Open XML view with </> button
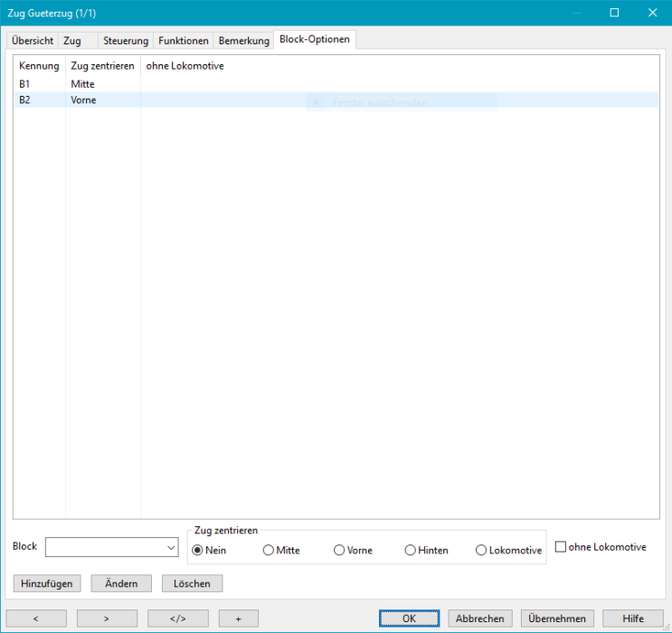The width and height of the screenshot is (672, 633). coord(176,619)
